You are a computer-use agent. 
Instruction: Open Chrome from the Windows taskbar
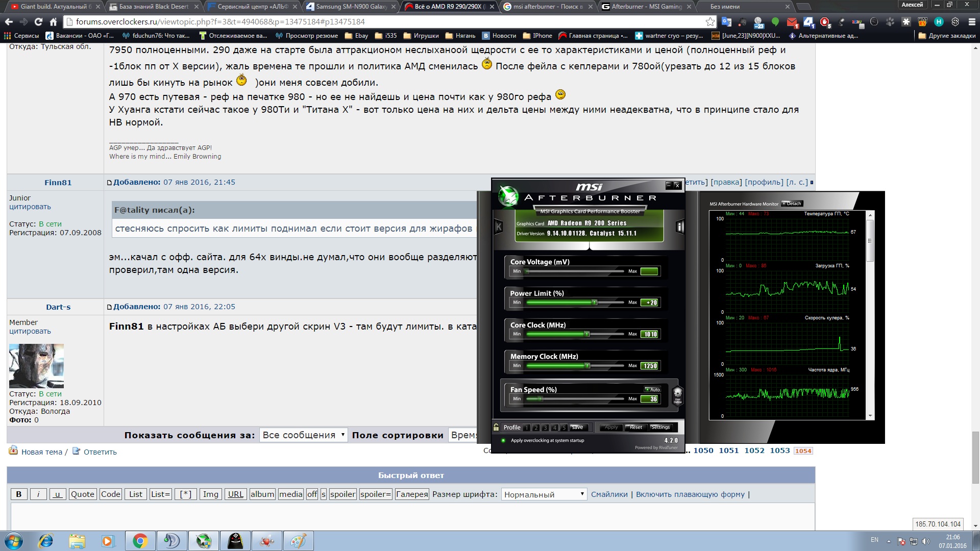coord(140,541)
